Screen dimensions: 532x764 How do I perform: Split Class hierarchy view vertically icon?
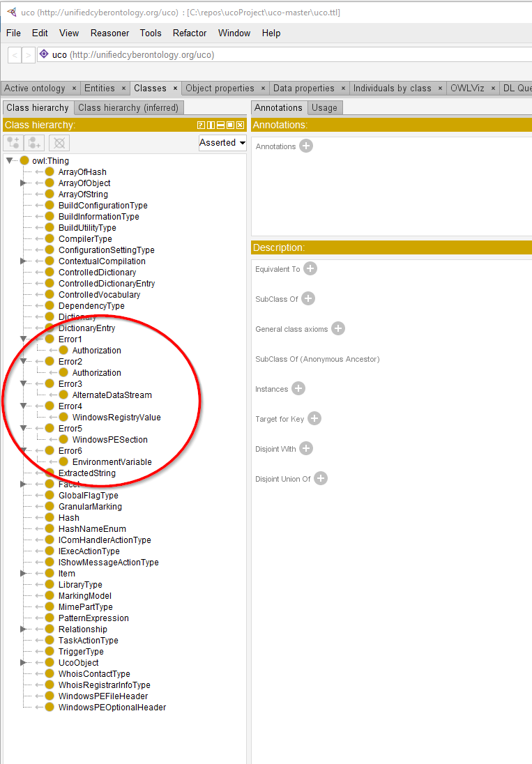(x=211, y=125)
